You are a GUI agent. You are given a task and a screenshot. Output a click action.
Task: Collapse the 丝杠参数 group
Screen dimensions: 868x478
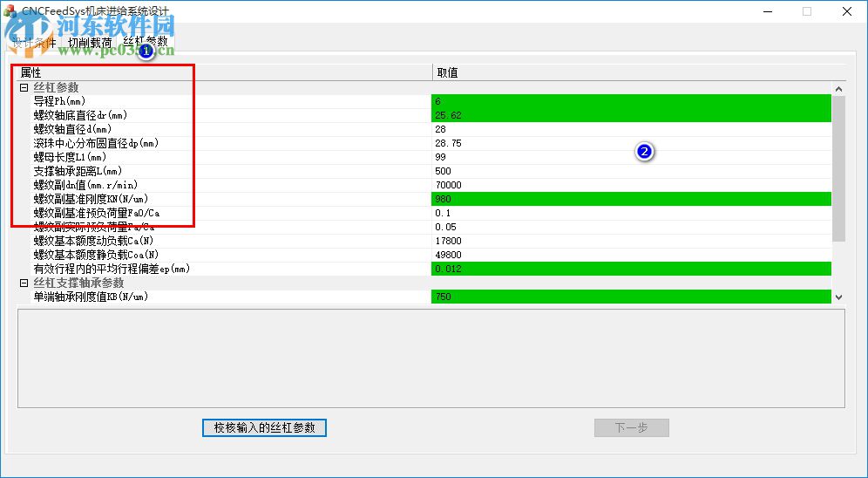tap(24, 87)
